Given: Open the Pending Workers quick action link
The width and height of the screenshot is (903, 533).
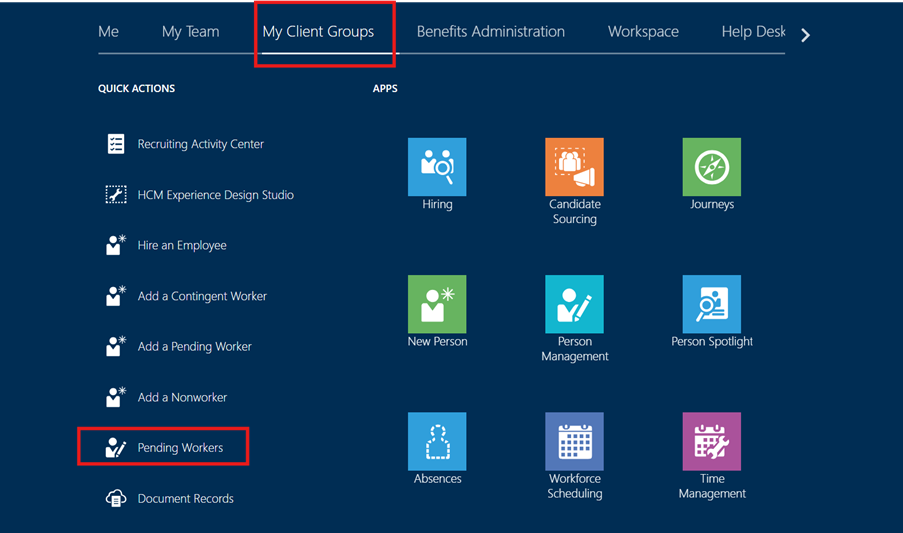Looking at the screenshot, I should click(180, 448).
